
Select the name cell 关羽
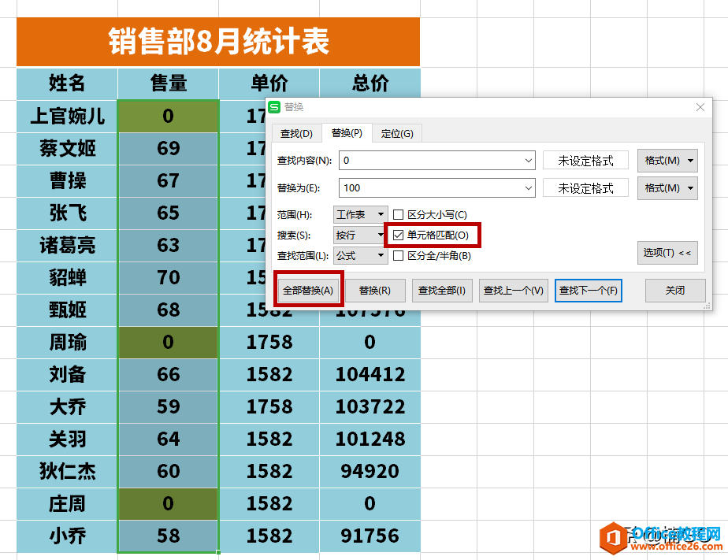point(67,439)
